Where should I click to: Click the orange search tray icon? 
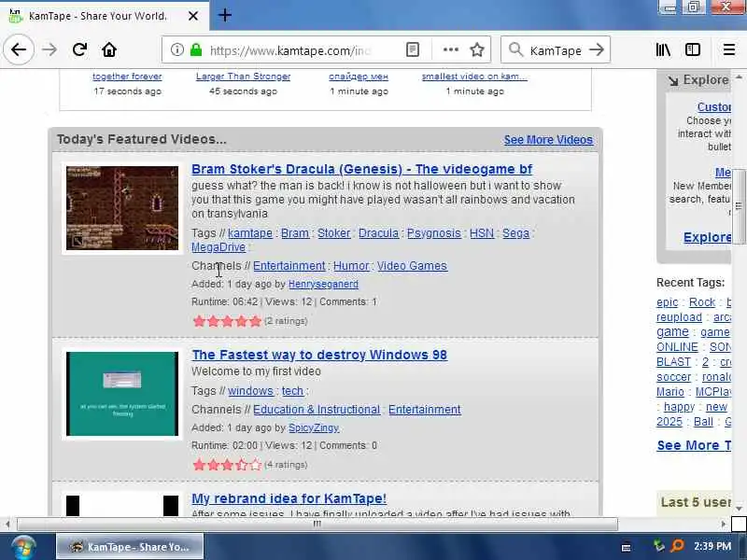click(677, 546)
